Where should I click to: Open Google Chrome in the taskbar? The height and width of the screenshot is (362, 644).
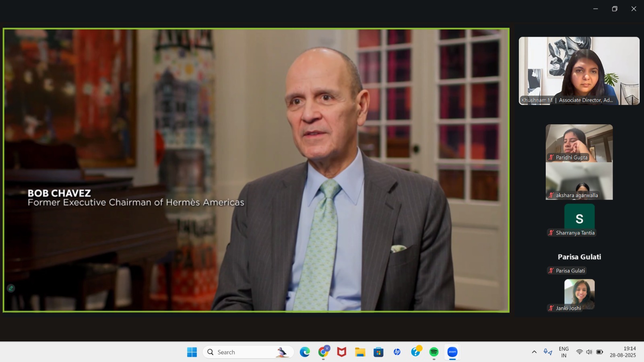(323, 352)
